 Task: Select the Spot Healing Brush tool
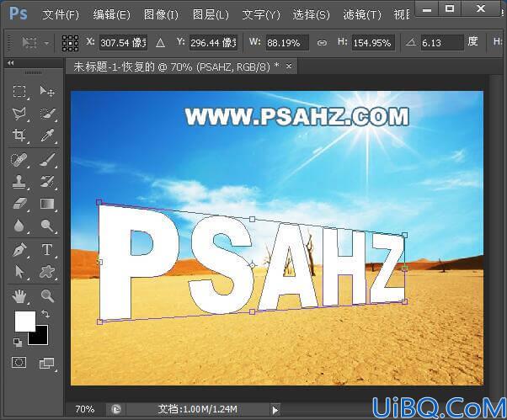coord(19,160)
